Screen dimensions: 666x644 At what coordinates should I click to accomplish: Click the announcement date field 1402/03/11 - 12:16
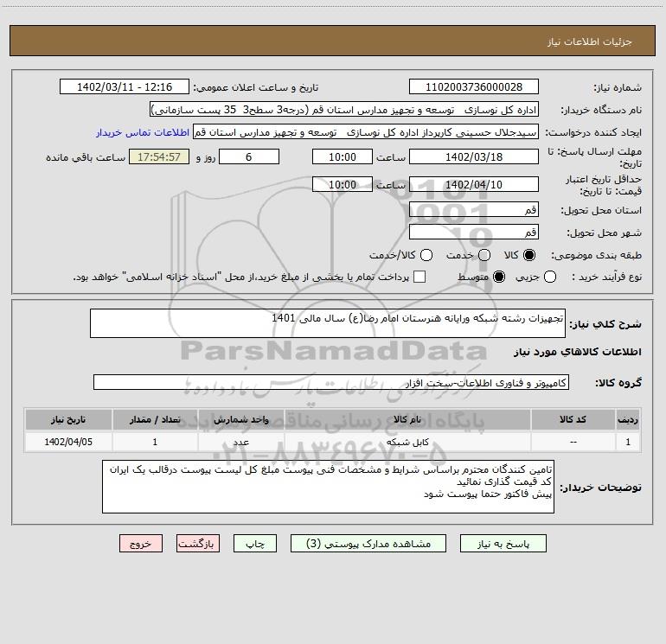tap(125, 87)
